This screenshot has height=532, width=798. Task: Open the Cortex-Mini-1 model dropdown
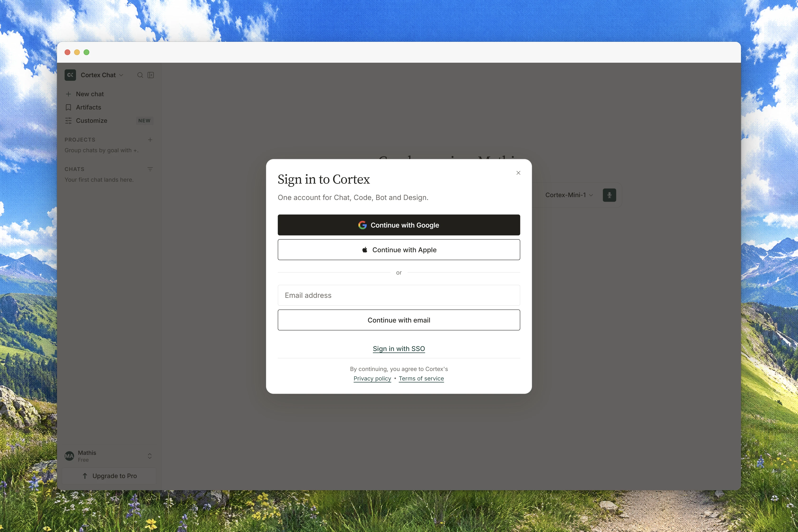click(569, 195)
